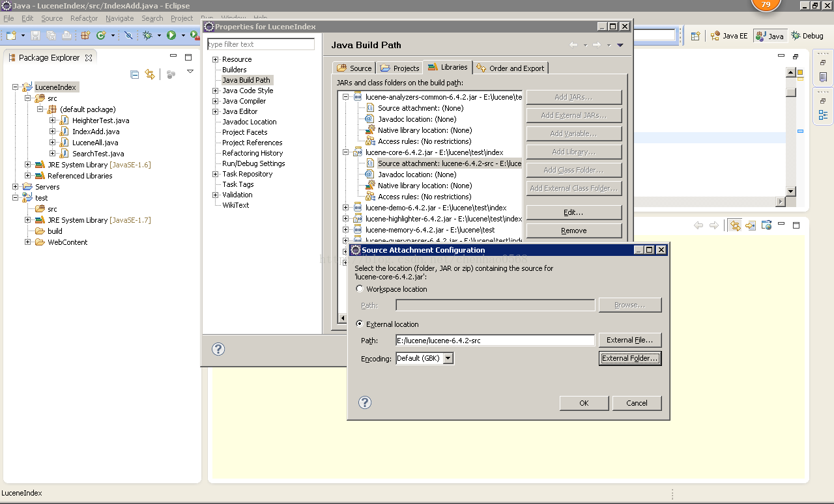The width and height of the screenshot is (834, 504).
Task: Click the New Java Package icon
Action: coord(85,35)
